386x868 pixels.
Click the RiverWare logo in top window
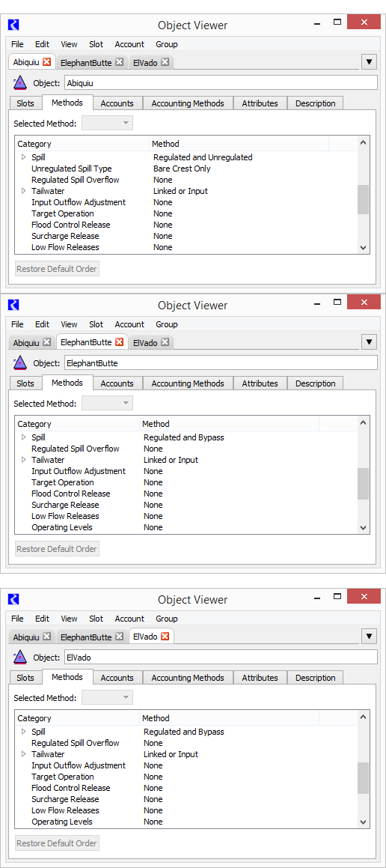click(x=13, y=25)
